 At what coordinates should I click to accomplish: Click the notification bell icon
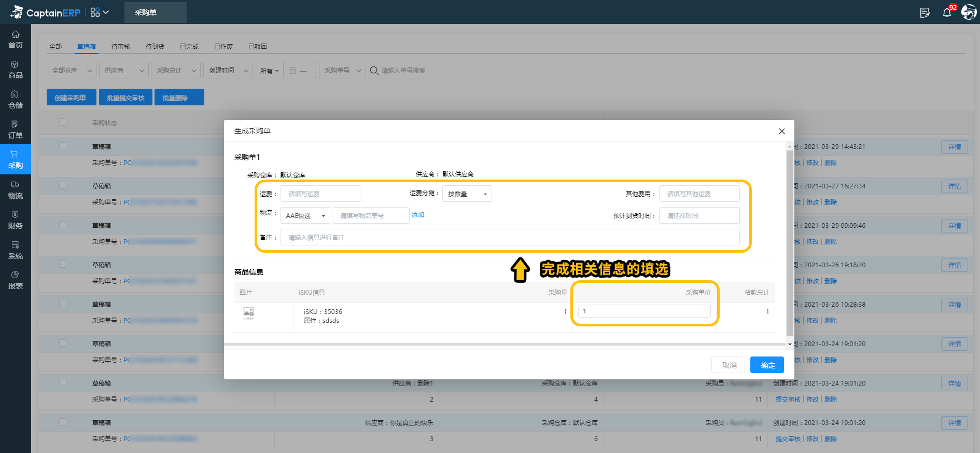tap(947, 12)
